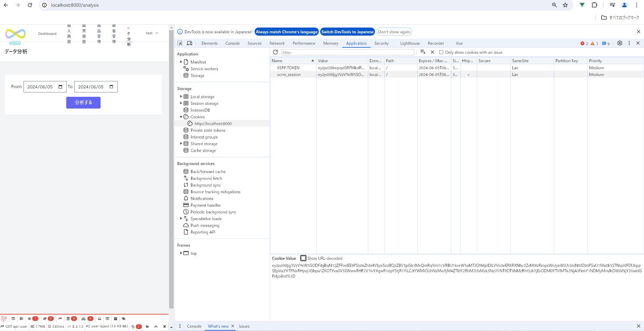This screenshot has width=644, height=331.
Task: Click the Laravel Debugbar logo icon
Action: point(4,319)
